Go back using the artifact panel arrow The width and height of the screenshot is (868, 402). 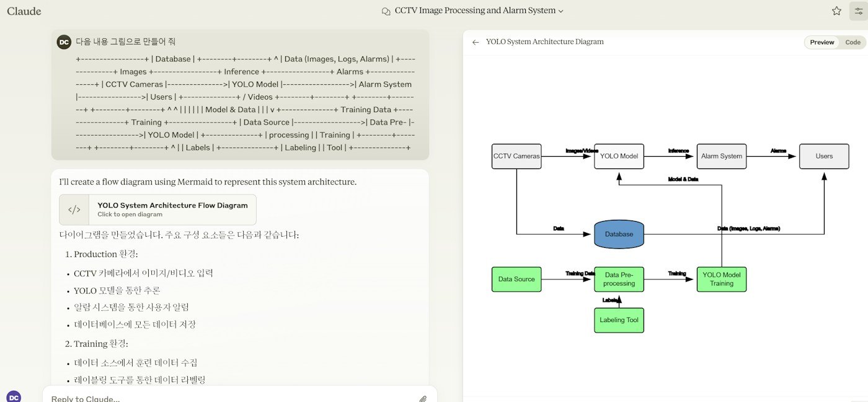click(x=476, y=42)
